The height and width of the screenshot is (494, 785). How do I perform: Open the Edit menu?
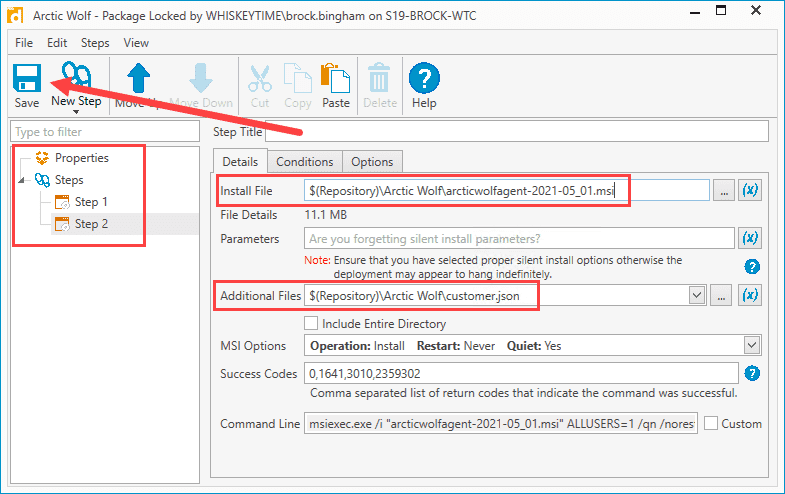57,43
